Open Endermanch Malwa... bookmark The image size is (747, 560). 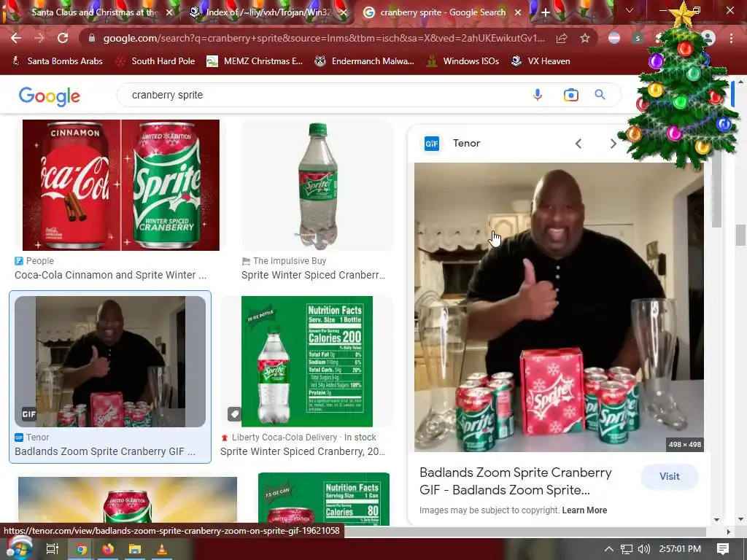coord(365,61)
